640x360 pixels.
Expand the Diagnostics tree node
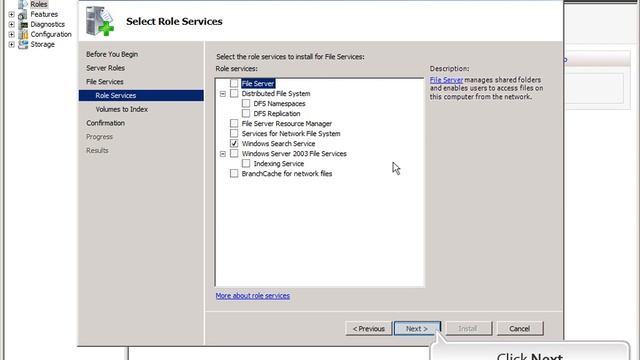click(x=11, y=24)
